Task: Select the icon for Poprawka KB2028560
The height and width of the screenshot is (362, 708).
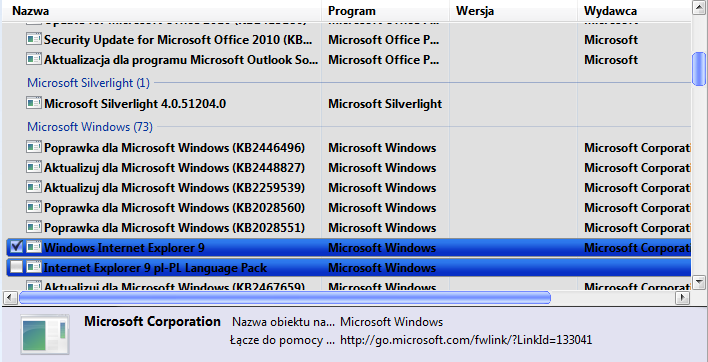Action: point(34,207)
